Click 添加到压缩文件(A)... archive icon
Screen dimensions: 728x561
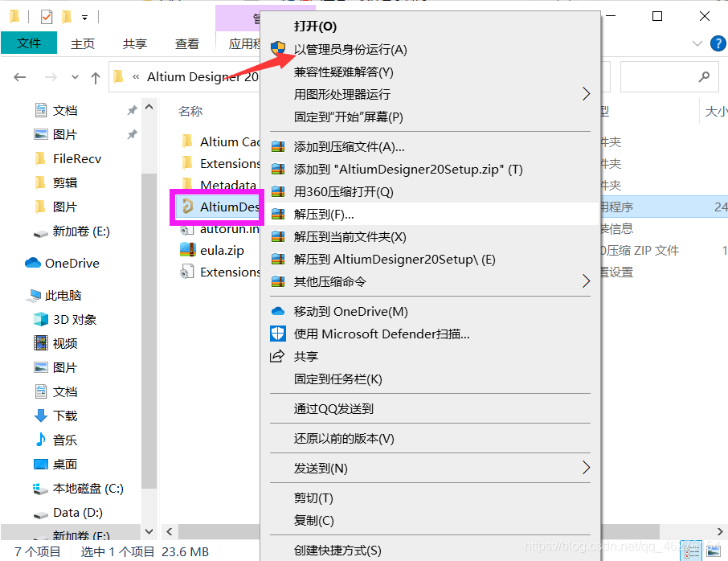point(278,147)
